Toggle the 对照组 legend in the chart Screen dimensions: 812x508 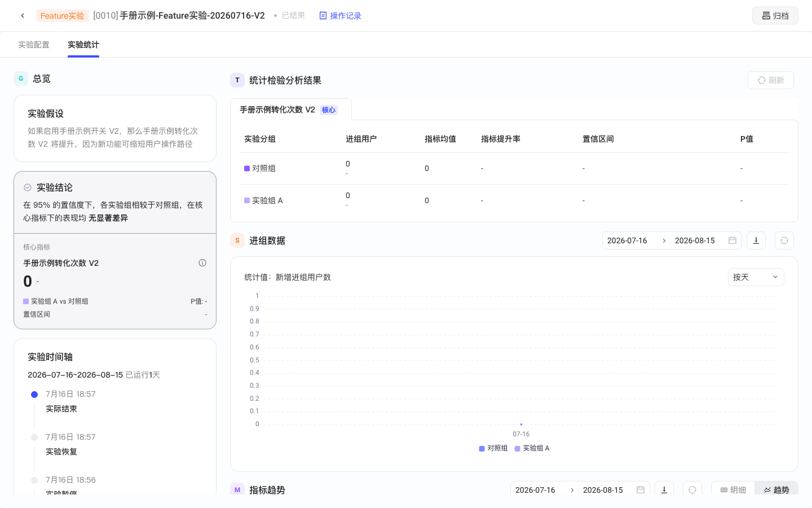point(493,448)
